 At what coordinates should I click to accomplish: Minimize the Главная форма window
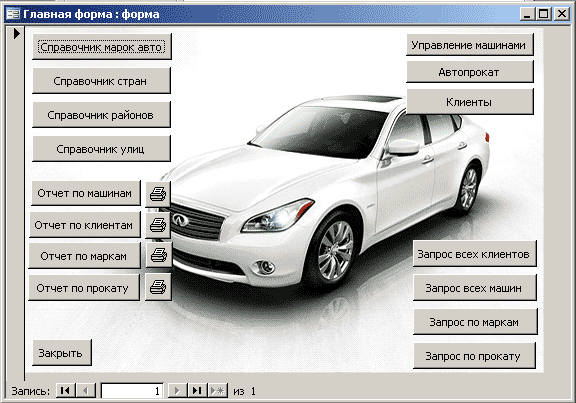(x=527, y=14)
